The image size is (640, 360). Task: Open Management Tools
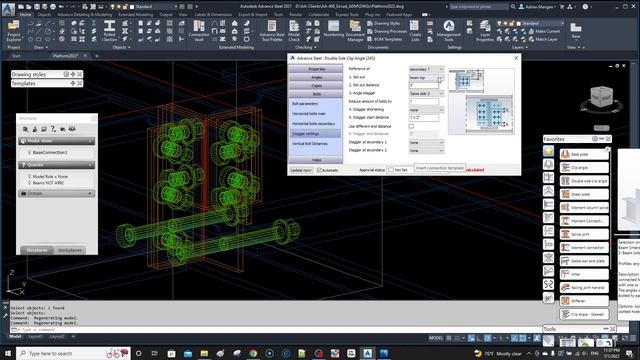pyautogui.click(x=449, y=31)
